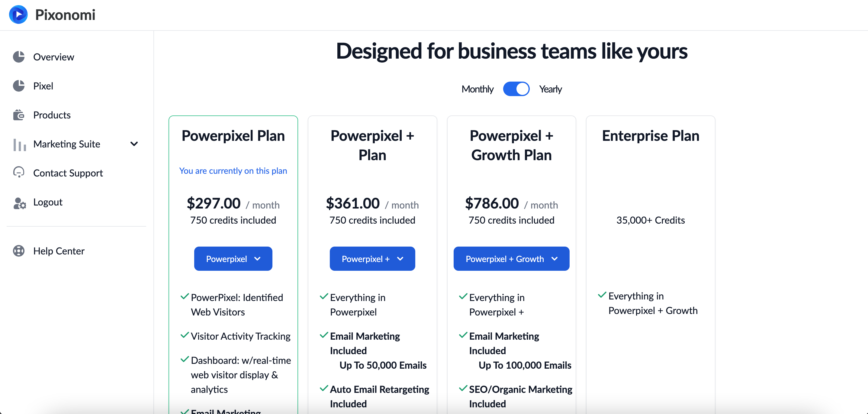Image resolution: width=868 pixels, height=414 pixels.
Task: Click the Pixel sidebar icon
Action: 19,86
